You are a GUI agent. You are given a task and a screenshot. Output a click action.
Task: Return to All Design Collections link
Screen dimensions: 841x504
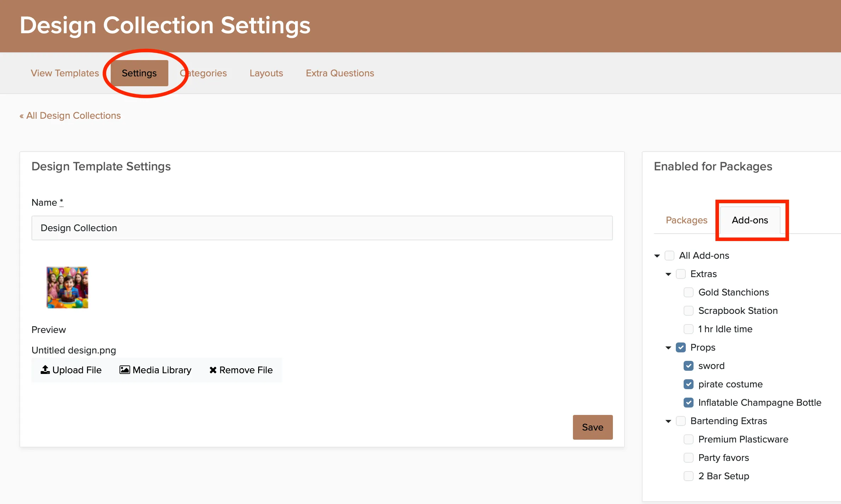click(x=70, y=116)
